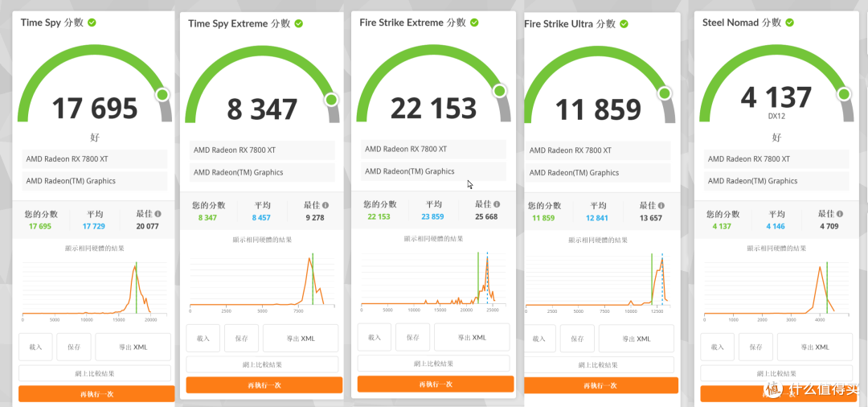This screenshot has width=868, height=407.
Task: Click 網上比較結果 in Steel Nomad card
Action: (776, 373)
